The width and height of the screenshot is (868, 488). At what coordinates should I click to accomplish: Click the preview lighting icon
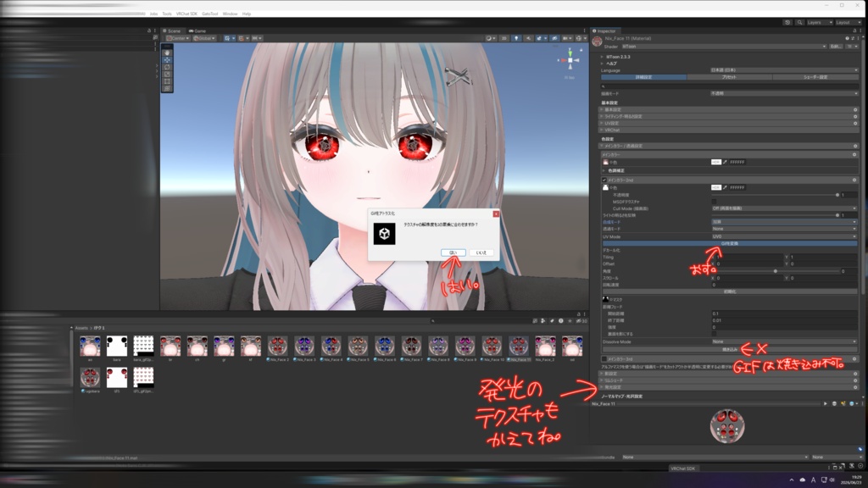click(843, 404)
